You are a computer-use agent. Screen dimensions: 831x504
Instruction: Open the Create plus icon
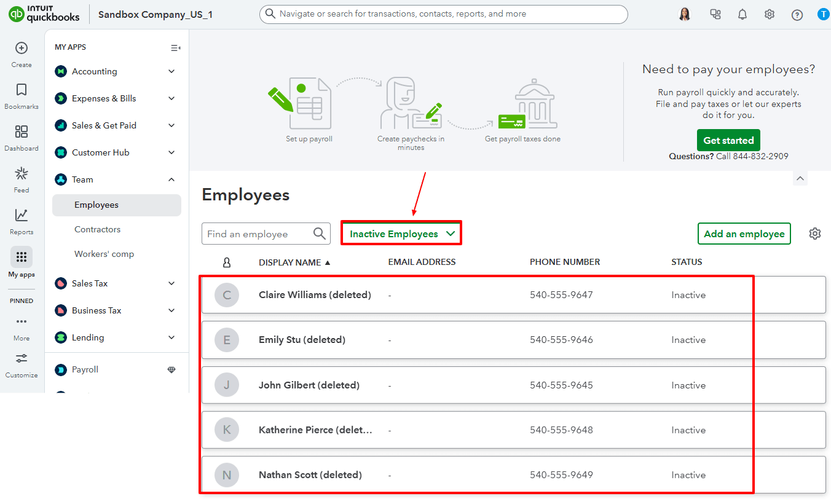pos(22,48)
